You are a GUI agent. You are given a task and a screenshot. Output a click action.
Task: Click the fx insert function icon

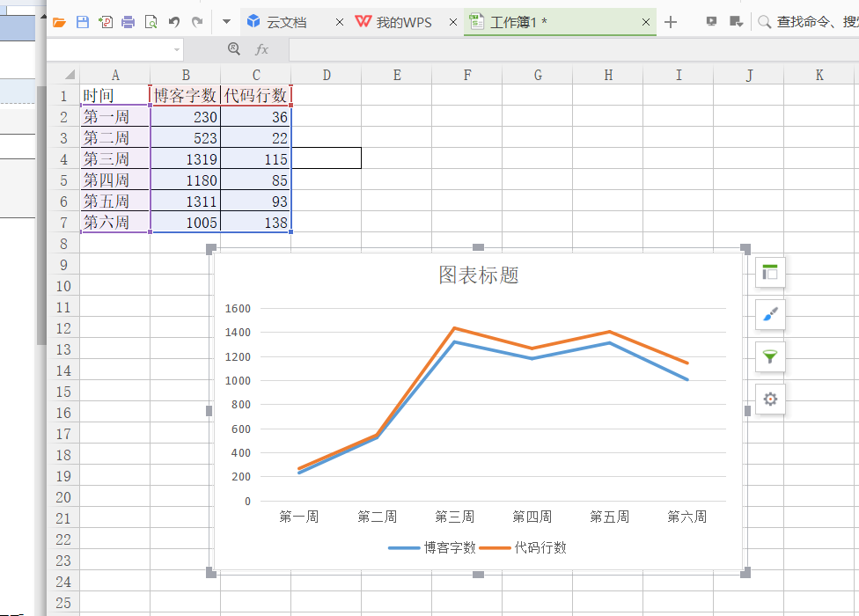[262, 50]
